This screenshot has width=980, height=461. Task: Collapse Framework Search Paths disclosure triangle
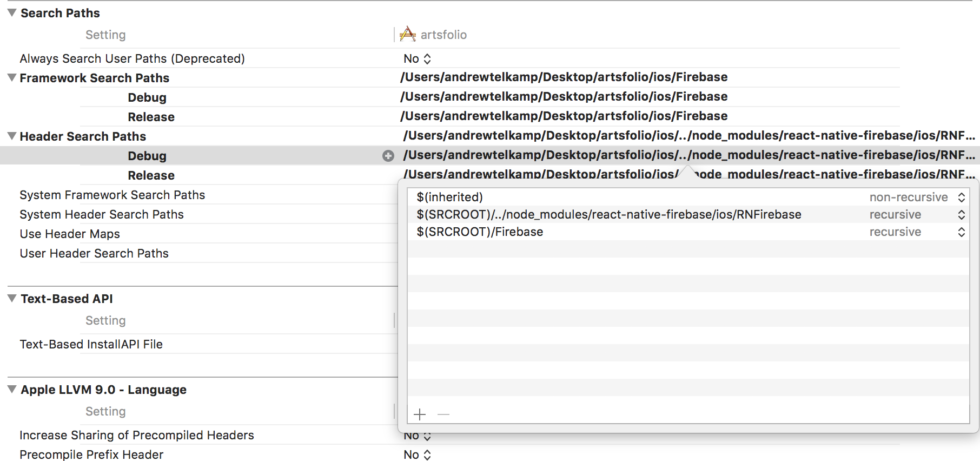coord(12,77)
